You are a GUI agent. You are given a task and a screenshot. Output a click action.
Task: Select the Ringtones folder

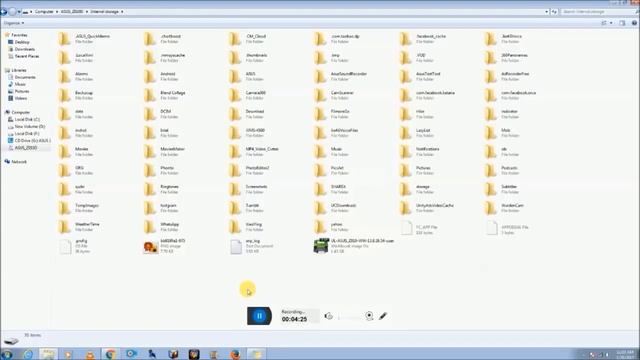click(x=162, y=189)
